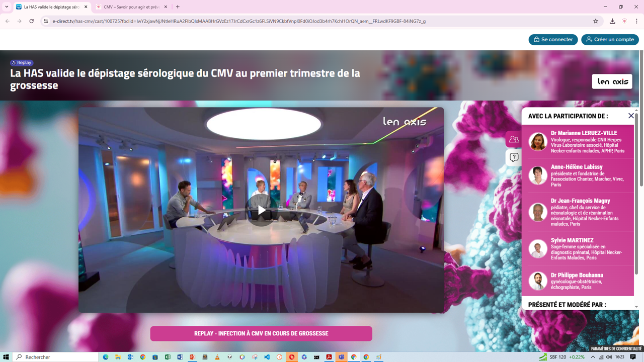Open a new browser tab

pyautogui.click(x=178, y=7)
